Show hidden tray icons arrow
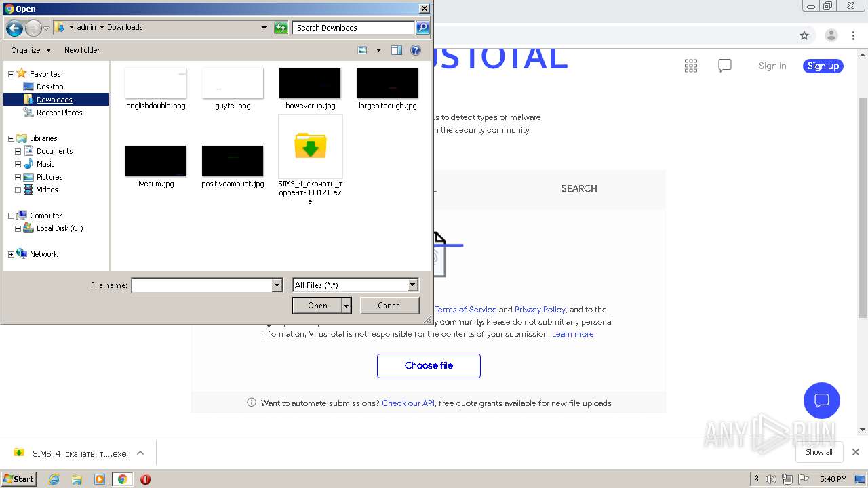This screenshot has height=488, width=868. click(x=756, y=479)
